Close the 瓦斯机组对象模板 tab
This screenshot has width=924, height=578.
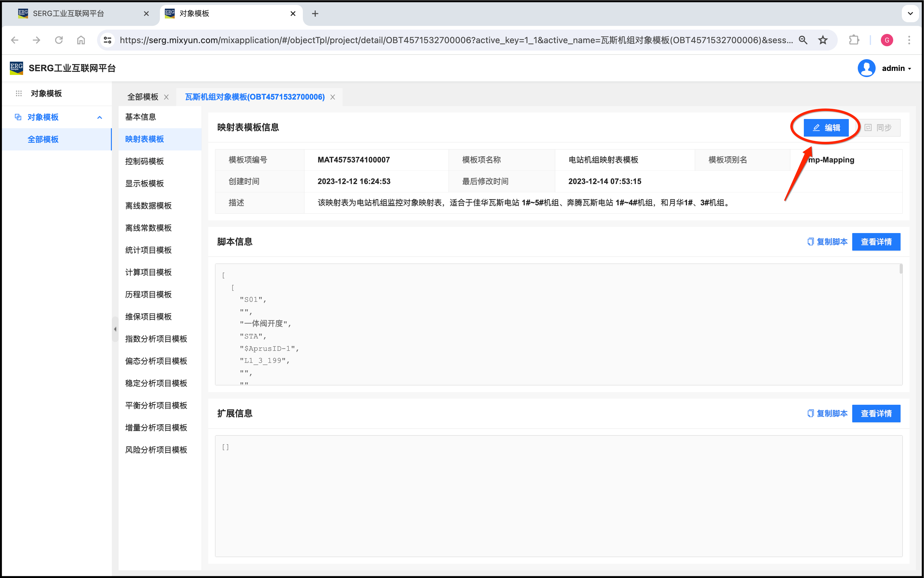(x=333, y=97)
